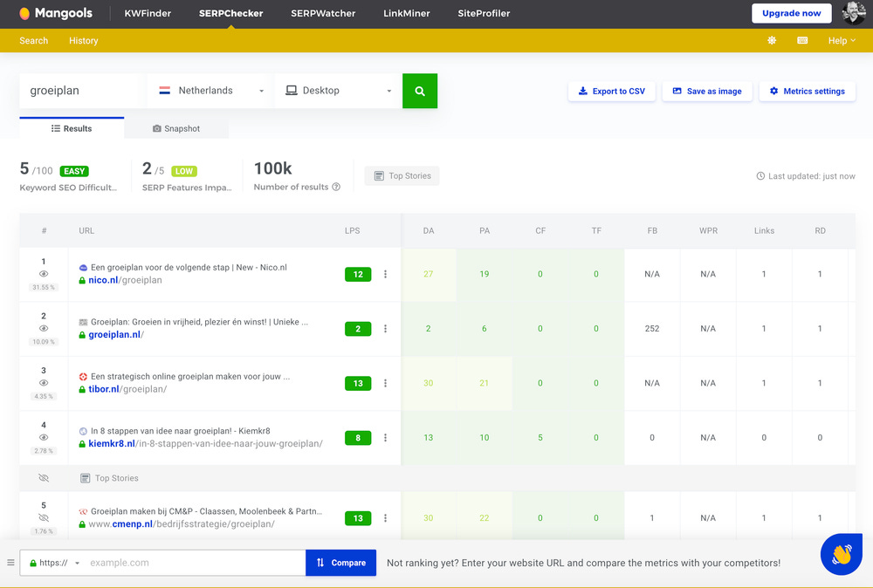Image resolution: width=873 pixels, height=588 pixels.
Task: Click the example.com URL input field
Action: point(195,563)
